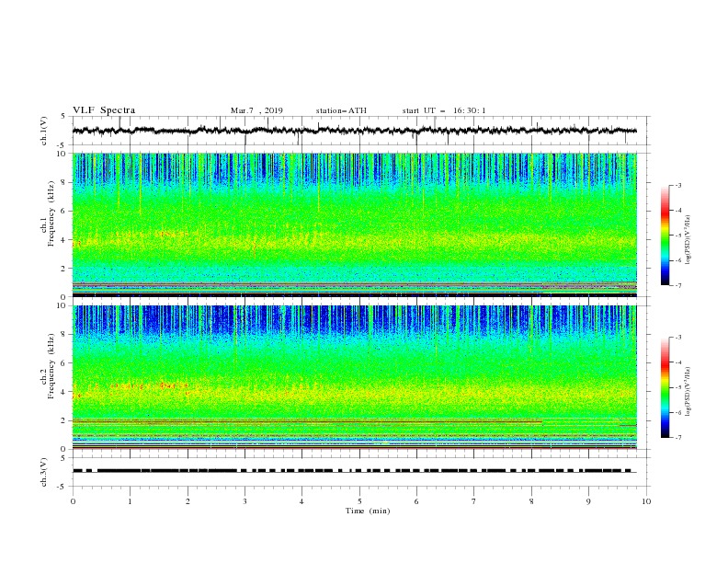
Task: Click the ch.1 'Frequency (kHz)' axis label
Action: 51,212
